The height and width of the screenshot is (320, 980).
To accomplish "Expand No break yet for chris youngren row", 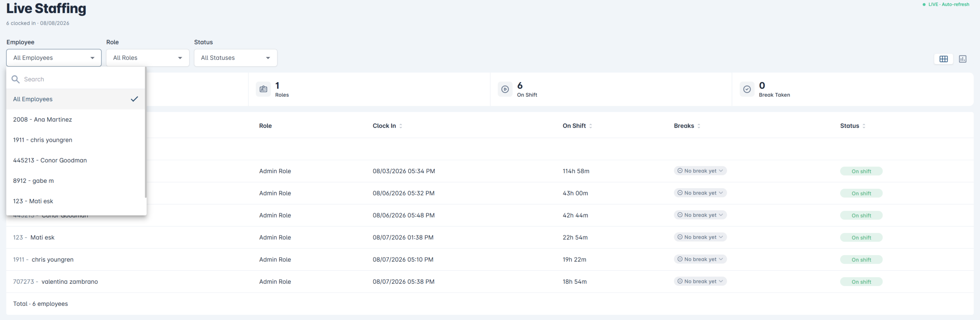I will [700, 259].
